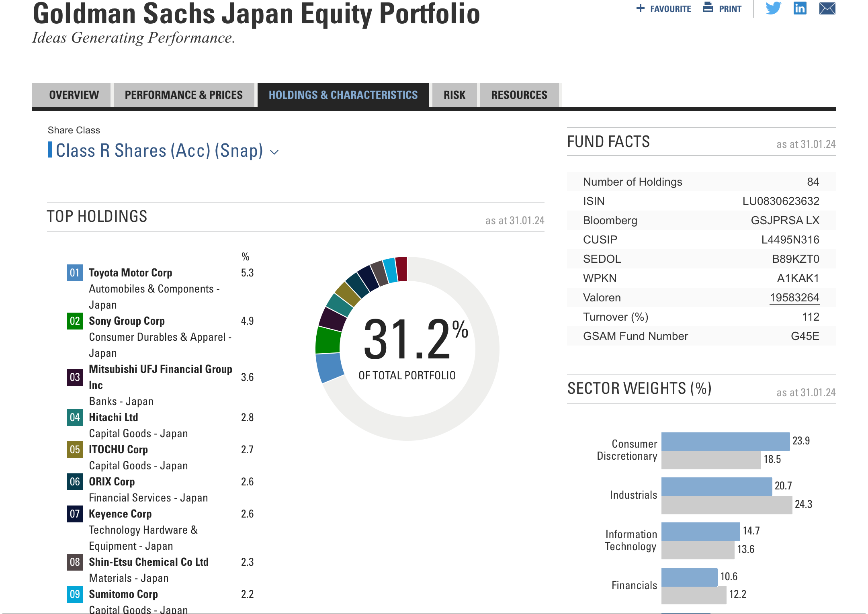Click Number of Holdings value 84
868x614 pixels.
813,182
